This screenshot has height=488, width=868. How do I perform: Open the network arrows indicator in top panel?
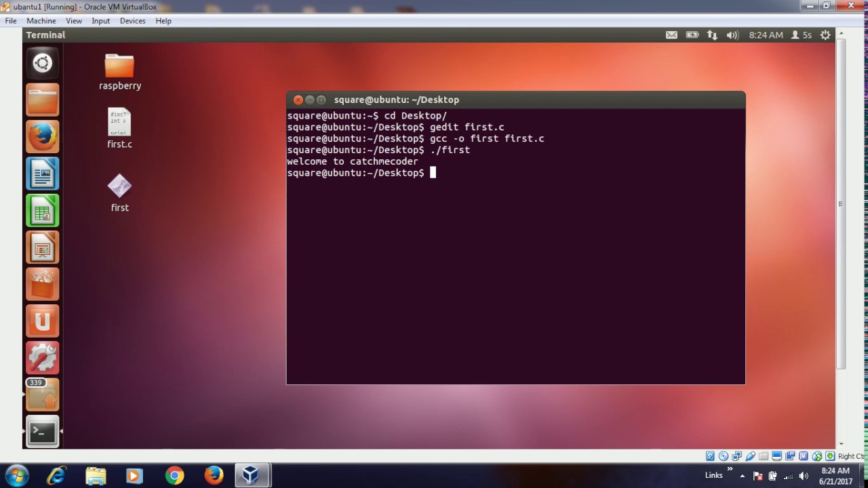712,35
